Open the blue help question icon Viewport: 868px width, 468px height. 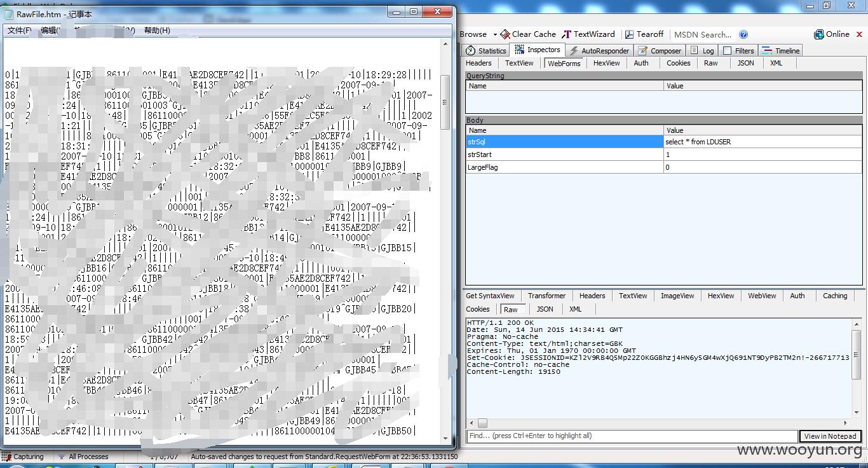743,34
